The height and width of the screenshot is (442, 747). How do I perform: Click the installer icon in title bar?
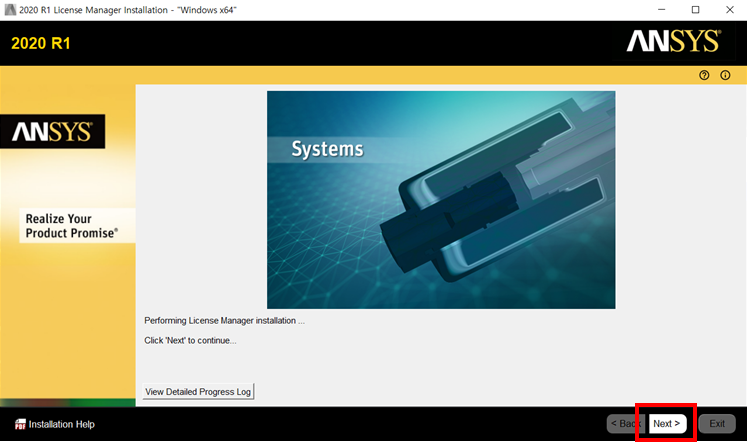(10, 10)
